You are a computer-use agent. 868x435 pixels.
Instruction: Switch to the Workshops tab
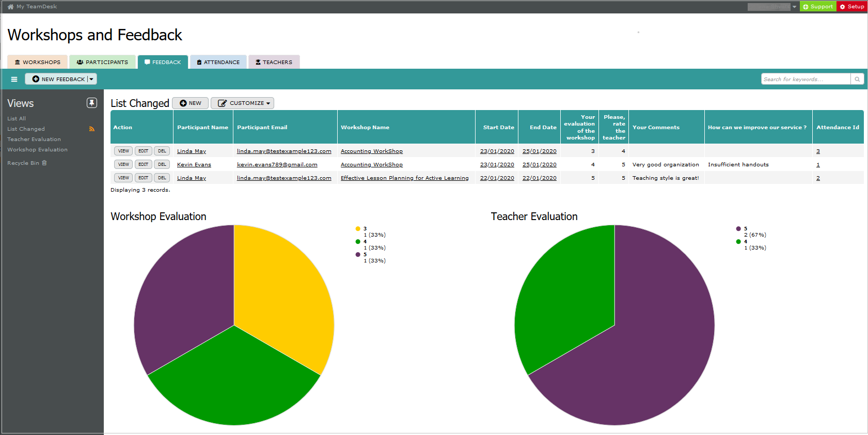[37, 62]
